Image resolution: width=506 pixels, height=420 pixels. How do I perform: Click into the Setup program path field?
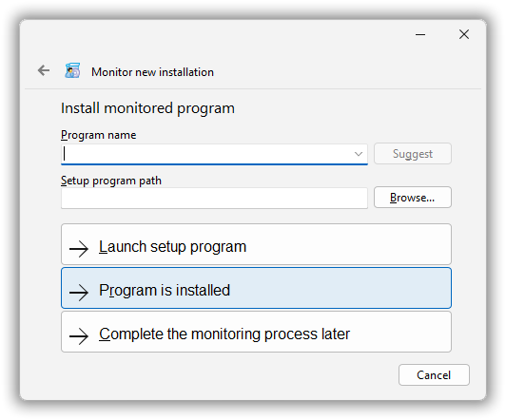pyautogui.click(x=214, y=198)
